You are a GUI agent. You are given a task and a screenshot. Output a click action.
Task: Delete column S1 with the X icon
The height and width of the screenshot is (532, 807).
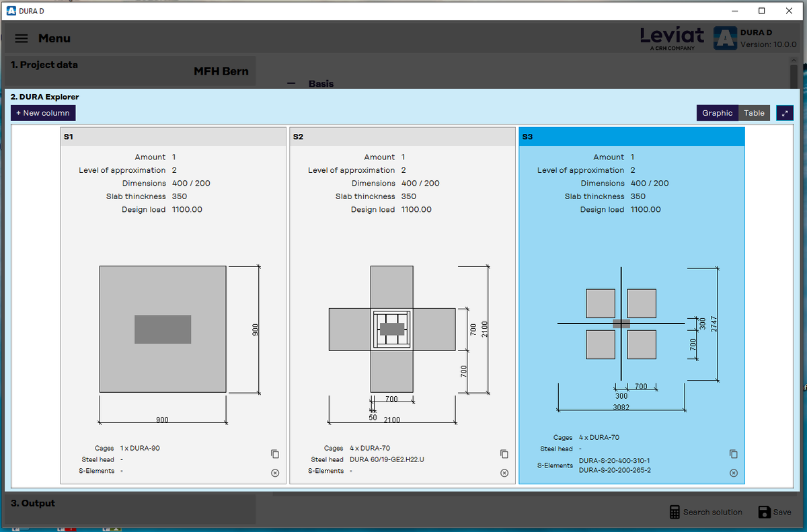[x=274, y=473]
